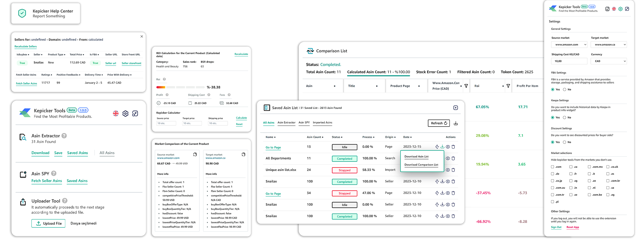Click the Source price input field
The image size is (644, 241).
tap(166, 123)
